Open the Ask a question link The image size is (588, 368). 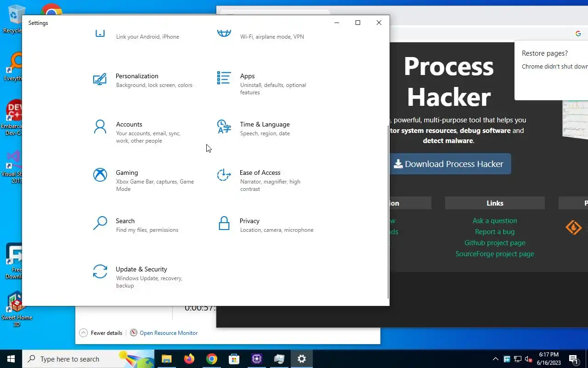pos(495,221)
